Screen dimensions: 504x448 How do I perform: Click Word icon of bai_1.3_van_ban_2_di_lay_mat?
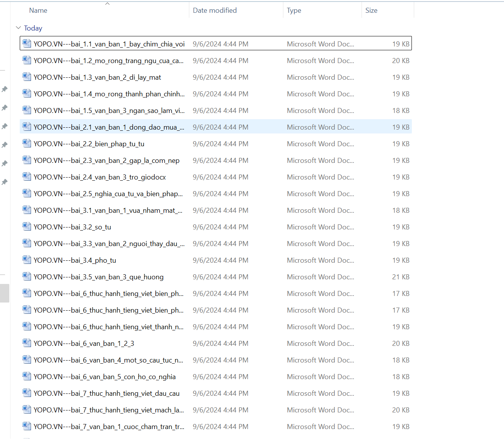point(27,77)
